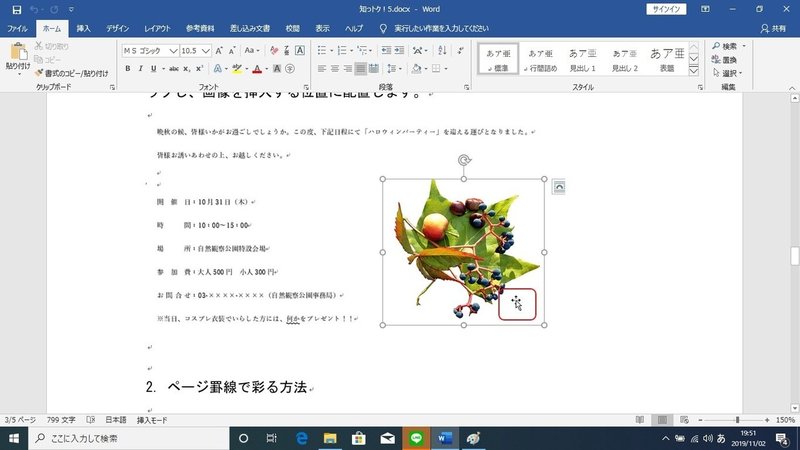
Task: Click the zoom slider handle in the status bar
Action: [737, 420]
